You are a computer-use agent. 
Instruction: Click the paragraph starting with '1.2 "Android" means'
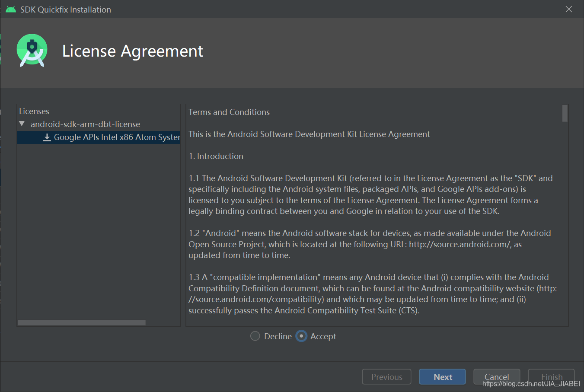click(x=370, y=244)
